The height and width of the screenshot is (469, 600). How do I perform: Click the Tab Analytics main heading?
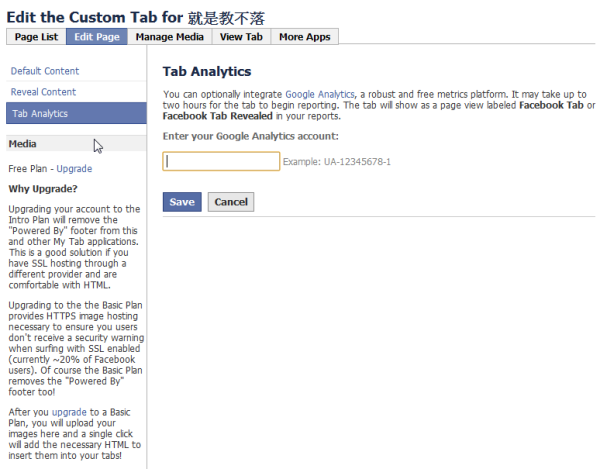(x=206, y=72)
